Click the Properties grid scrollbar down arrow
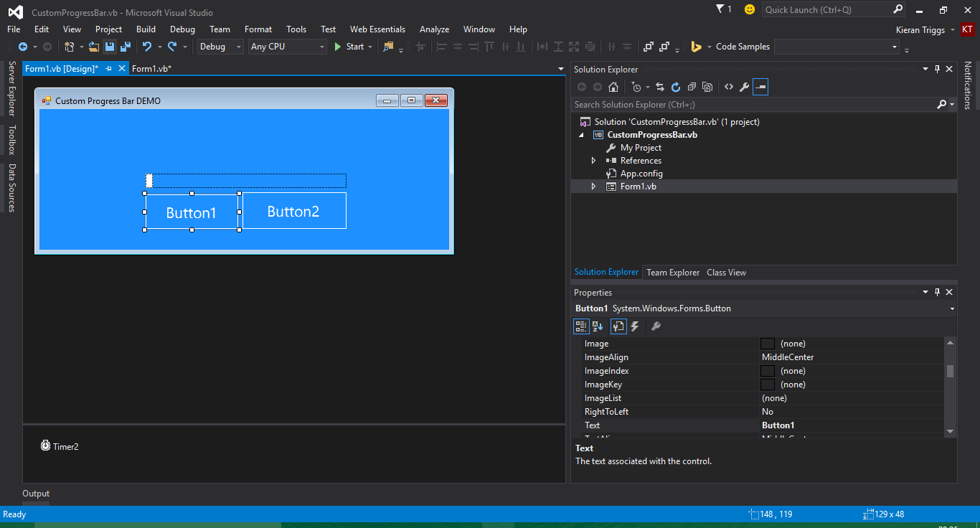The image size is (980, 528). point(951,431)
